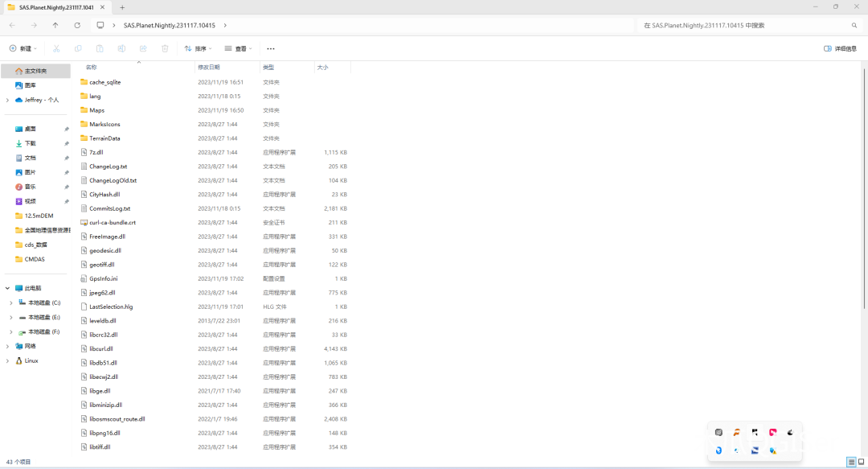Click the This PC monitor icon in address bar
The width and height of the screenshot is (868, 469).
(x=100, y=26)
